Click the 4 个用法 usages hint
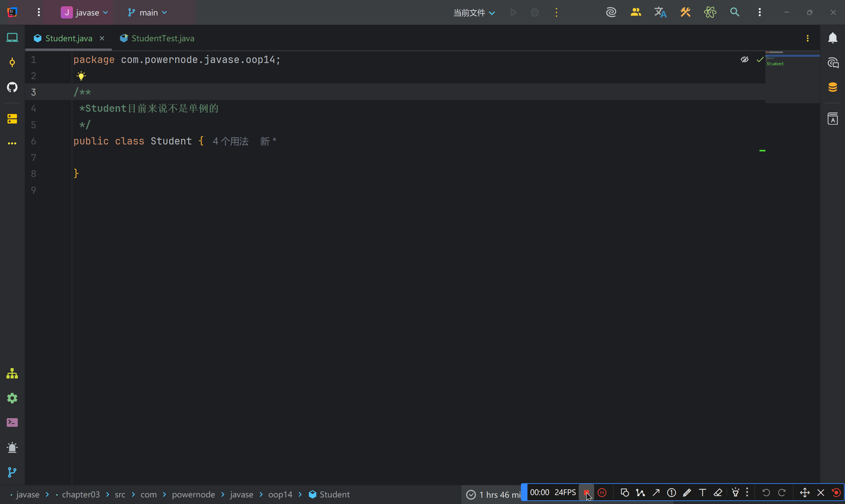This screenshot has height=504, width=845. (231, 141)
